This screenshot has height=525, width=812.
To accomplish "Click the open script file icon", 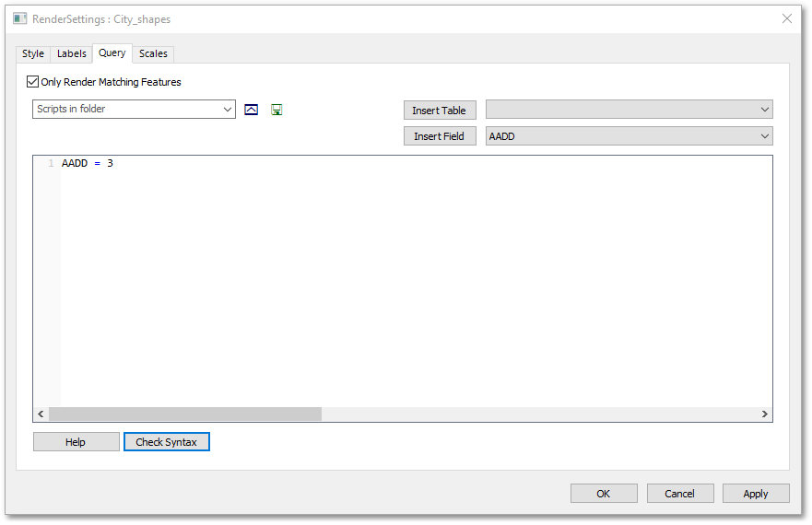I will [252, 110].
